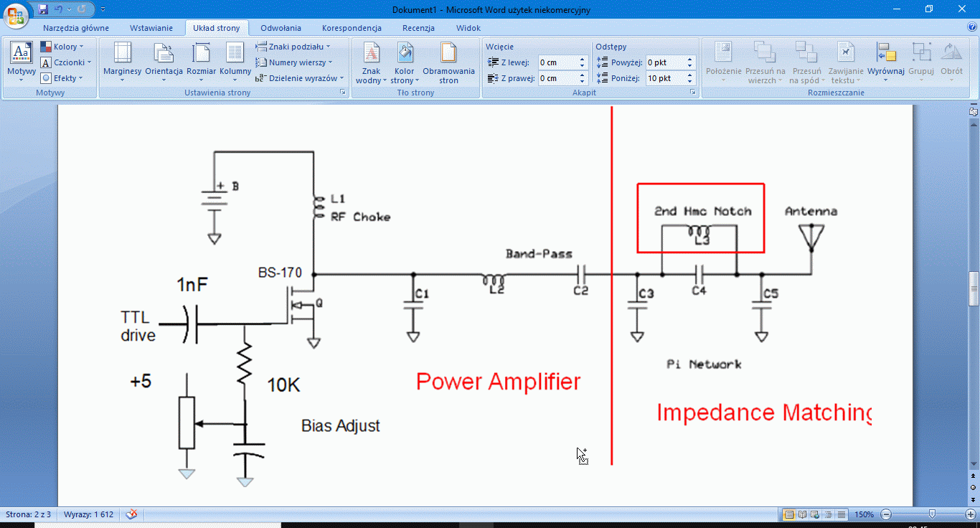Image resolution: width=980 pixels, height=528 pixels.
Task: Click the Wyrazy word count indicator
Action: pyautogui.click(x=89, y=514)
